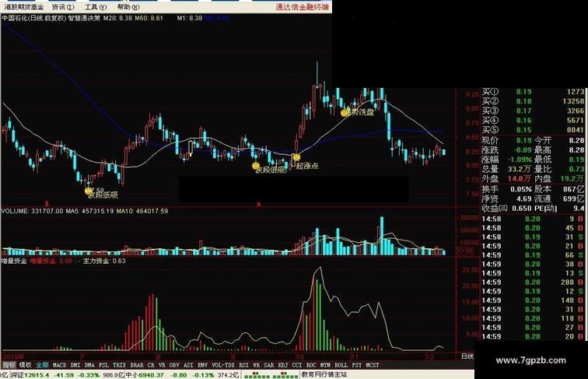Viewport: 588px width, 379px height.
Task: Select the MTM indicator tab
Action: (x=325, y=365)
